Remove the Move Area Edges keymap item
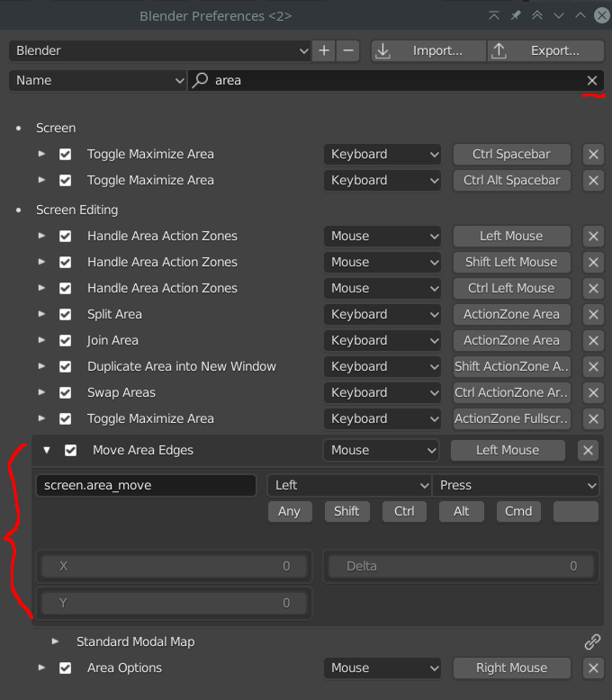Viewport: 612px width, 700px height. pos(588,451)
